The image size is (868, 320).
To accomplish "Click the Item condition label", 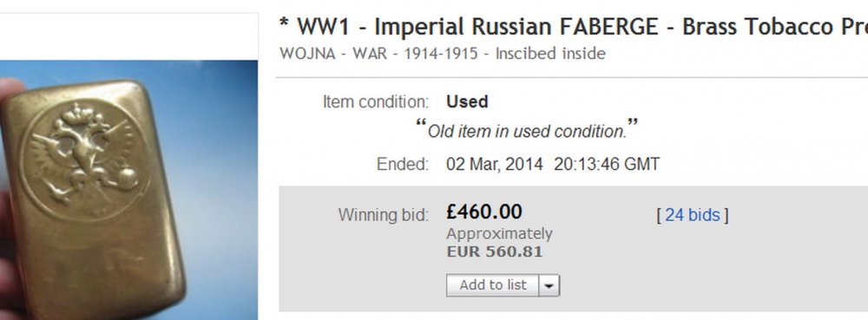I will point(376,101).
